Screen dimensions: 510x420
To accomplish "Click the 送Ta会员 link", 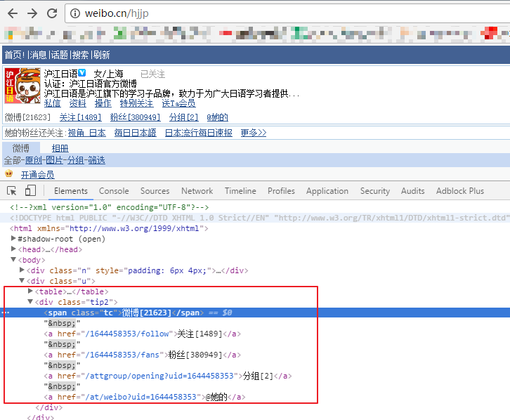I will [x=179, y=103].
